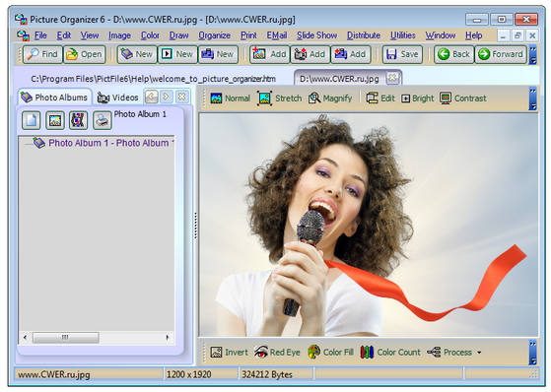Apply Red Eye correction tool

coord(277,352)
